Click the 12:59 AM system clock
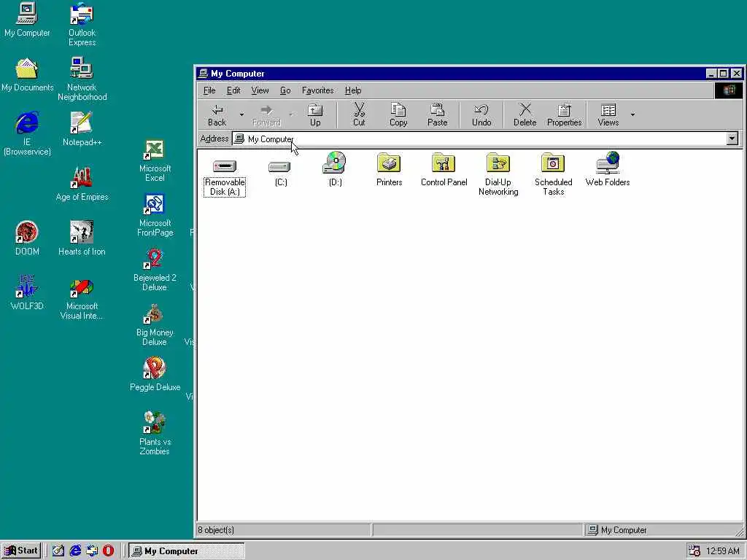The image size is (747, 560). click(723, 551)
